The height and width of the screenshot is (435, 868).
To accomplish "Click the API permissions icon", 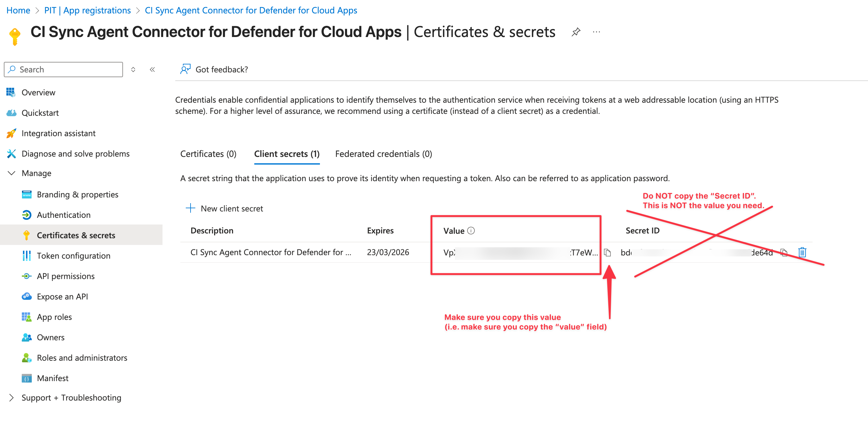I will tap(27, 276).
